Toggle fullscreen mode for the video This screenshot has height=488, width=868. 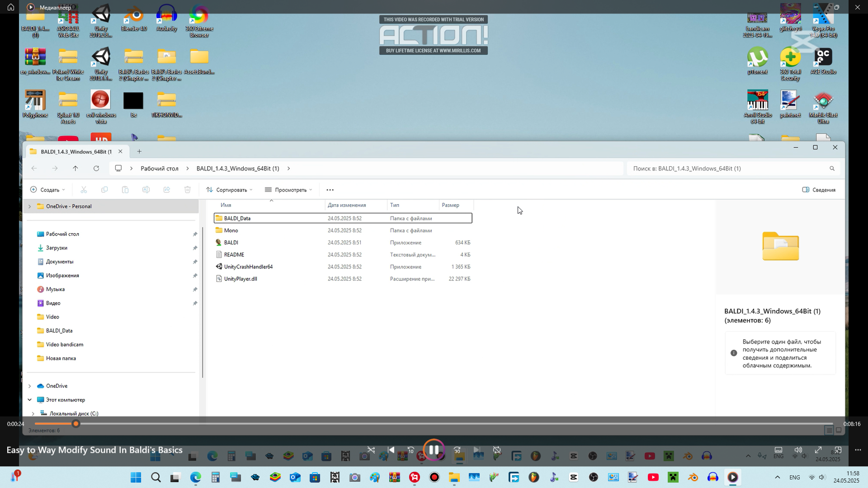(818, 450)
